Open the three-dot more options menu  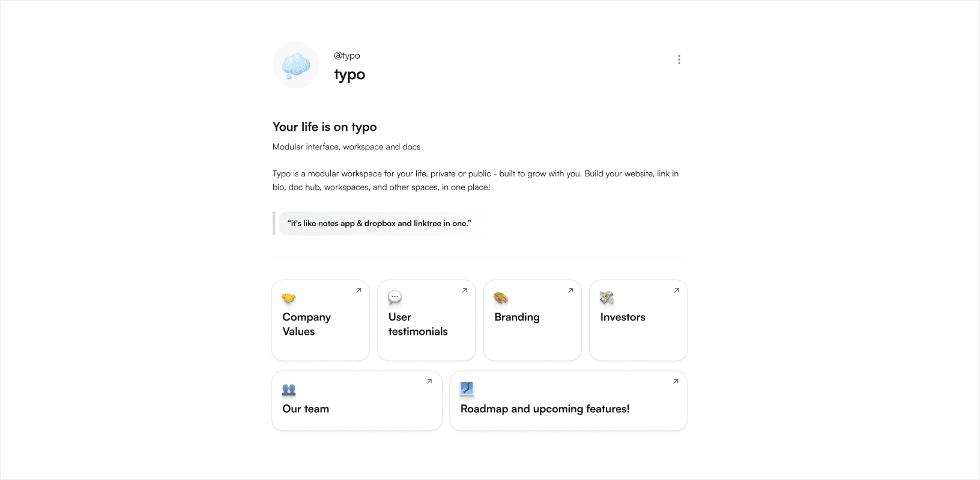[679, 60]
